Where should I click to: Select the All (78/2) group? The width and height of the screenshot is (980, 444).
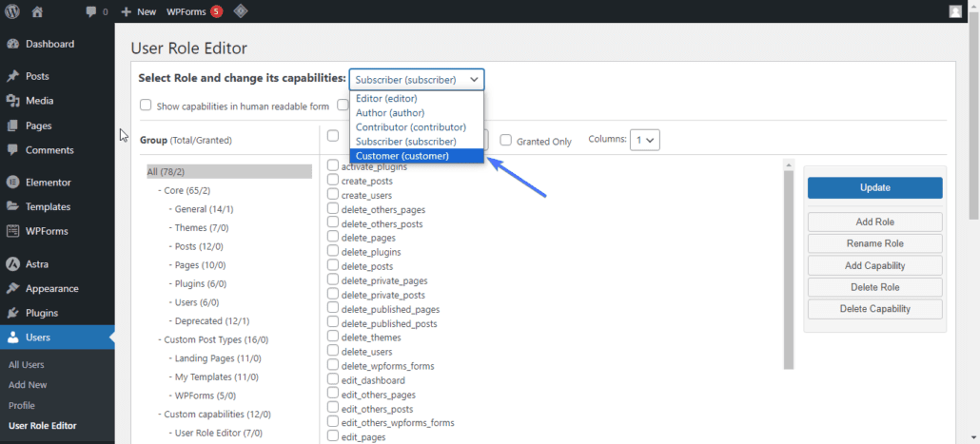point(228,172)
